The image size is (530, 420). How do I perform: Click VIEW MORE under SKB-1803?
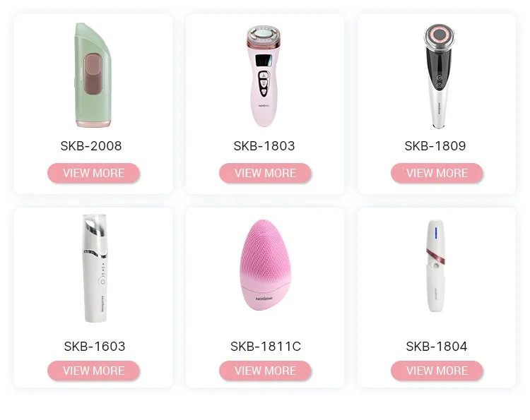(x=265, y=173)
